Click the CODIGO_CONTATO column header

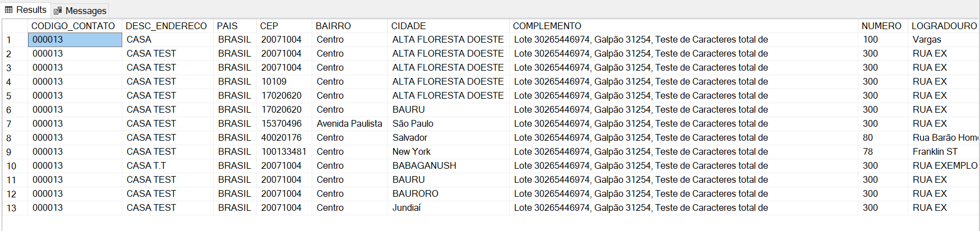[x=73, y=26]
